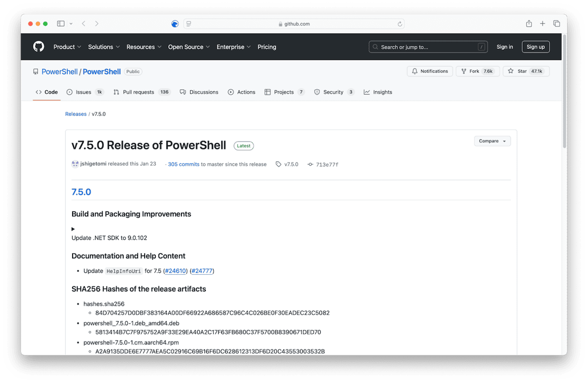Switch to the Issues tab
This screenshot has height=383, width=588.
pyautogui.click(x=85, y=92)
